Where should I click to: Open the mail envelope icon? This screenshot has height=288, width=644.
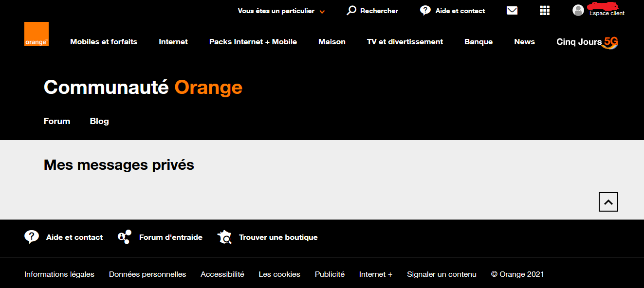tap(512, 10)
